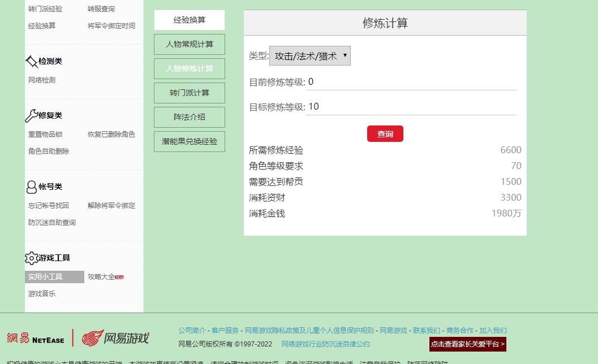Open the 防沉迷自助查询 link

coord(52,223)
